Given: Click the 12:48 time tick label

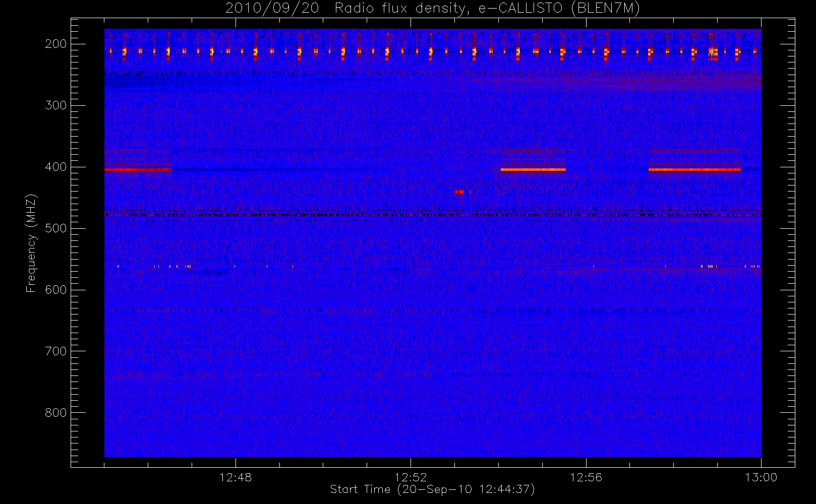Looking at the screenshot, I should pyautogui.click(x=236, y=477).
